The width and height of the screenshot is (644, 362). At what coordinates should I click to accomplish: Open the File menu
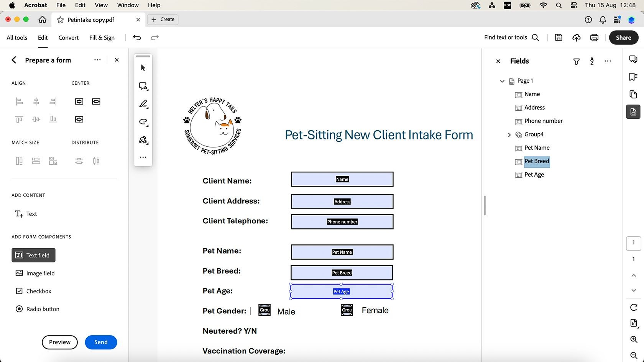point(61,5)
